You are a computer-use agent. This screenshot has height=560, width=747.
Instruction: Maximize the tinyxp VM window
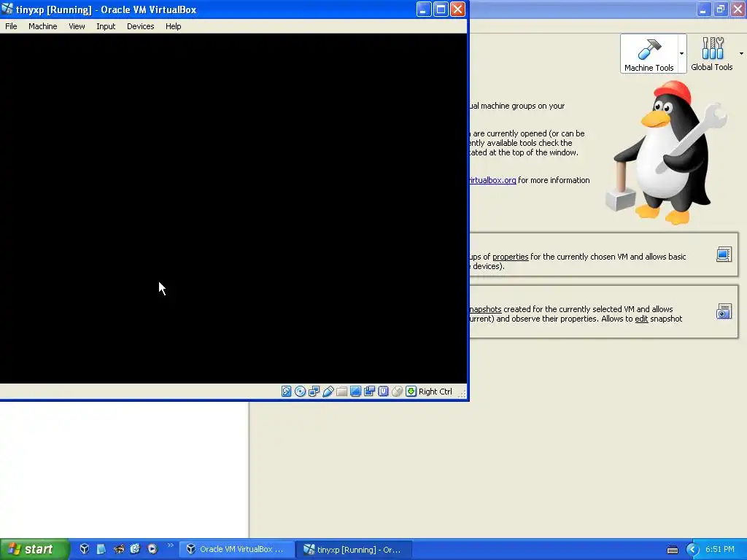[441, 9]
